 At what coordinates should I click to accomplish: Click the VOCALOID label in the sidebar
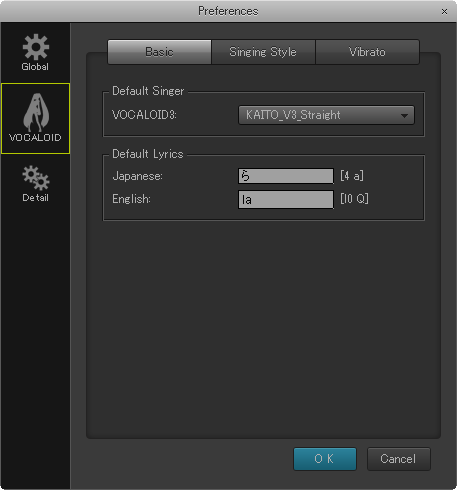(x=35, y=137)
